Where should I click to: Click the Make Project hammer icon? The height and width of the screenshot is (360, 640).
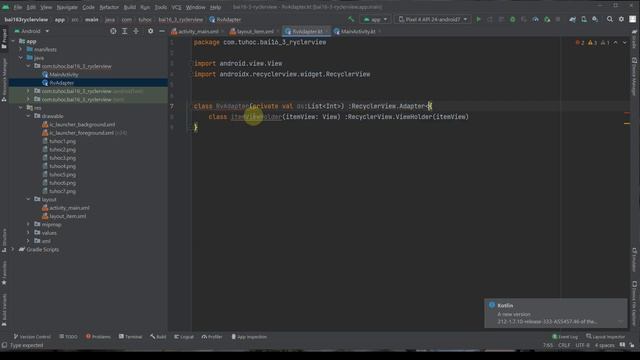point(351,19)
